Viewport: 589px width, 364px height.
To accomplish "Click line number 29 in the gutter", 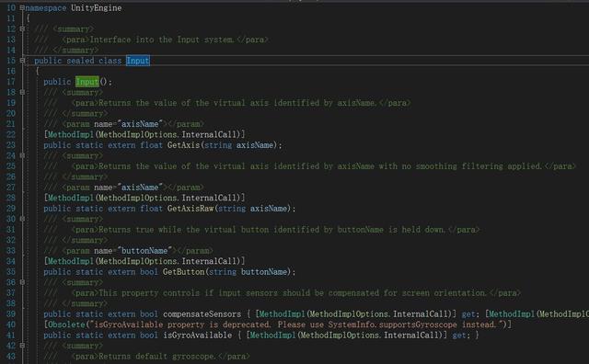I will pos(11,209).
